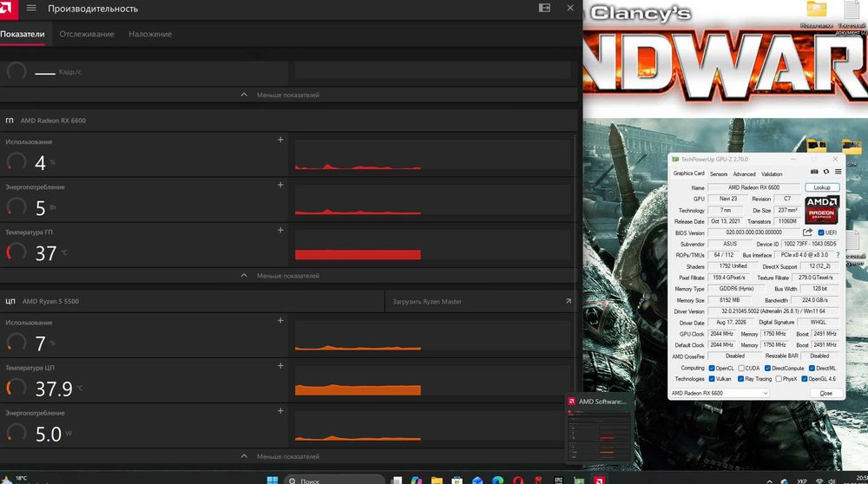Toggle the PhysX checkbox
The image size is (868, 484).
779,379
